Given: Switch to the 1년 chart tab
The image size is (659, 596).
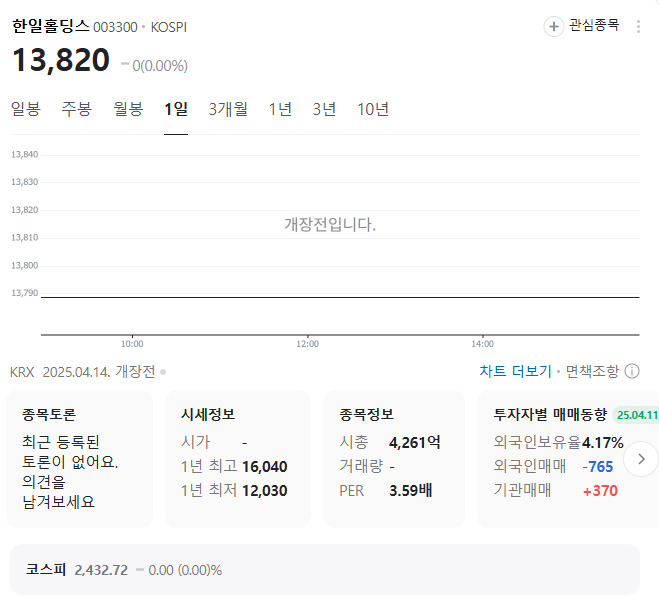Looking at the screenshot, I should [x=280, y=109].
